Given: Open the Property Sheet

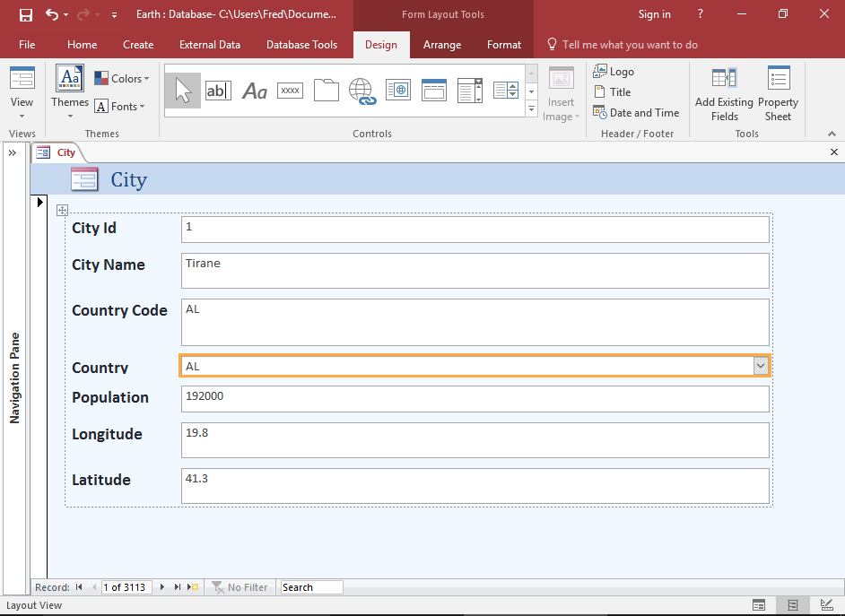Looking at the screenshot, I should [778, 94].
